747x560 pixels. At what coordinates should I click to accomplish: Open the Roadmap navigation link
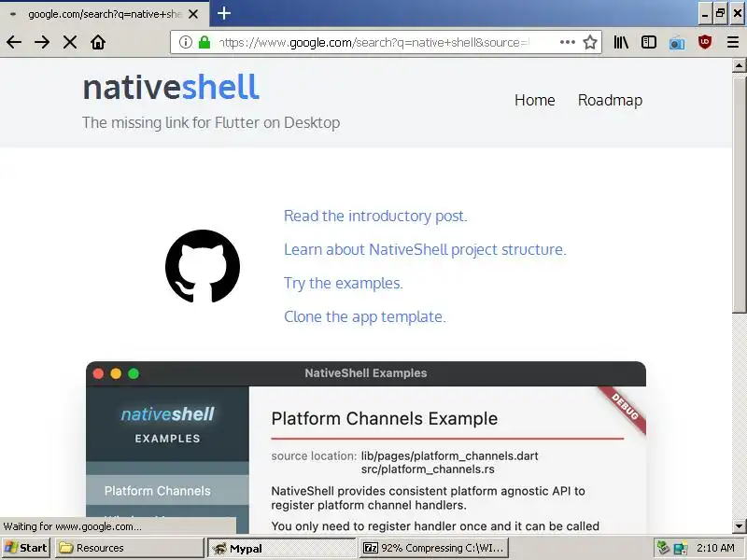(x=610, y=100)
